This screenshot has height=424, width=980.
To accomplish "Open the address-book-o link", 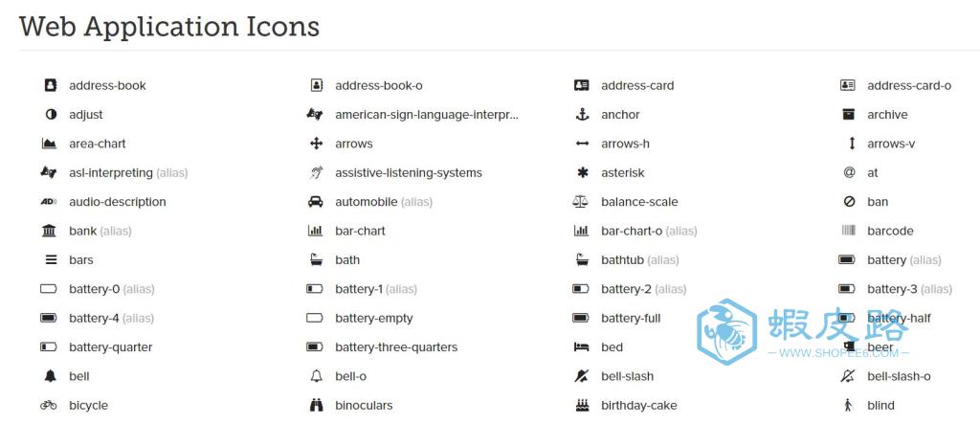I will [379, 86].
